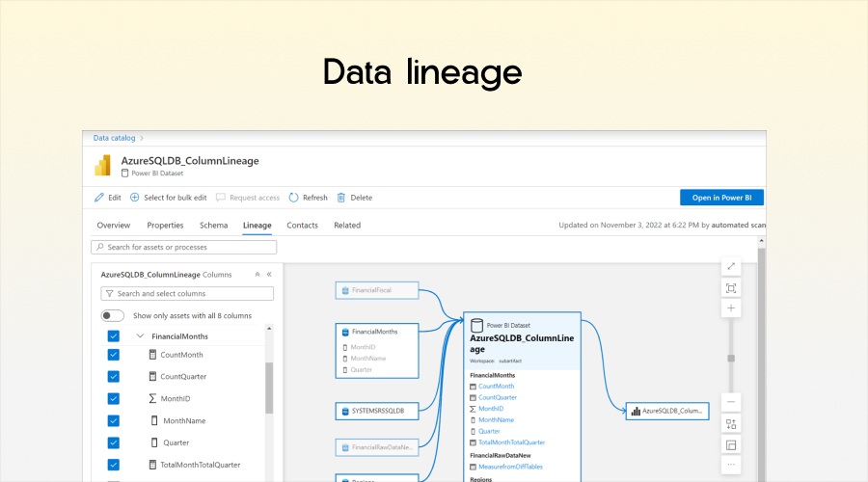Click the filter funnel icon in column search
Image resolution: width=868 pixels, height=482 pixels.
click(x=110, y=293)
